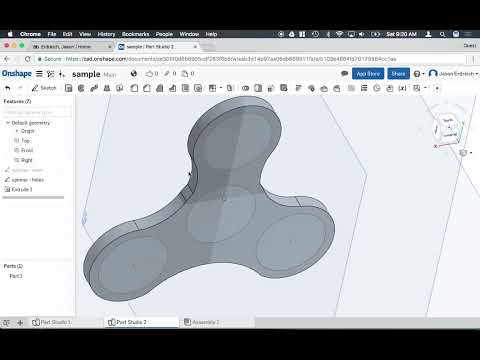This screenshot has height=360, width=480.
Task: Open the versions and history icon
Action: [51, 74]
